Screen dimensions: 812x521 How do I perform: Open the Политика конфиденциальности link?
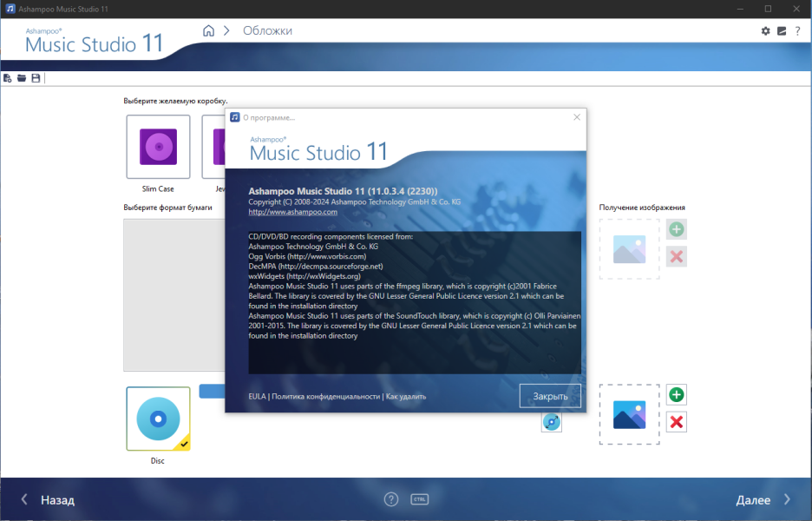[x=325, y=397]
